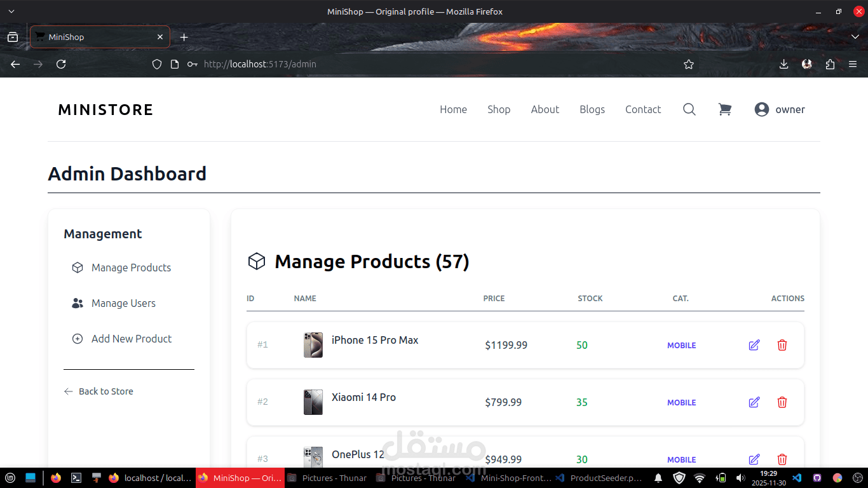The height and width of the screenshot is (488, 868).
Task: Go to Shop in navbar
Action: click(499, 109)
